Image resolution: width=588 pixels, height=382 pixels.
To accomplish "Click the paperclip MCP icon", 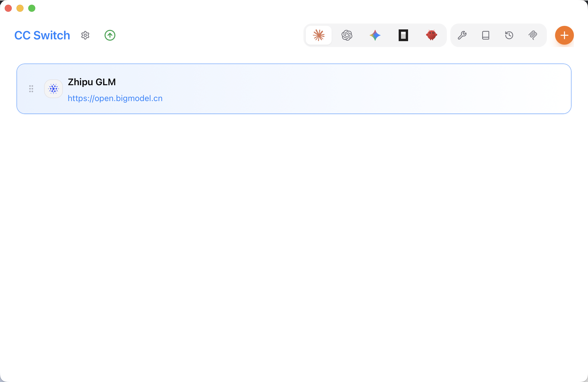I will tap(533, 35).
